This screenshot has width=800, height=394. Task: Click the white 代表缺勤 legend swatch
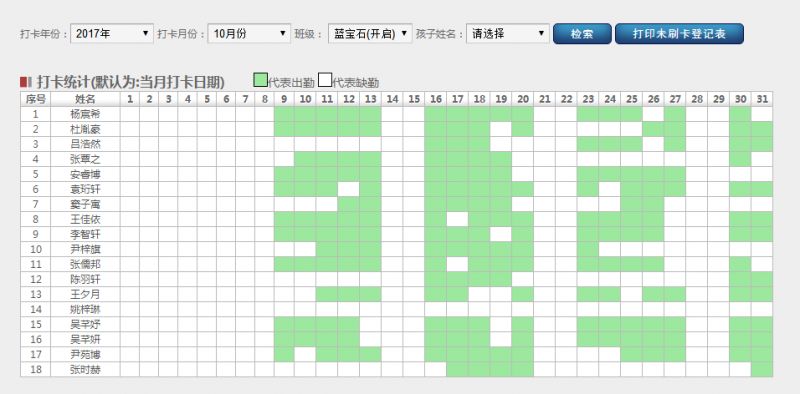[325, 80]
